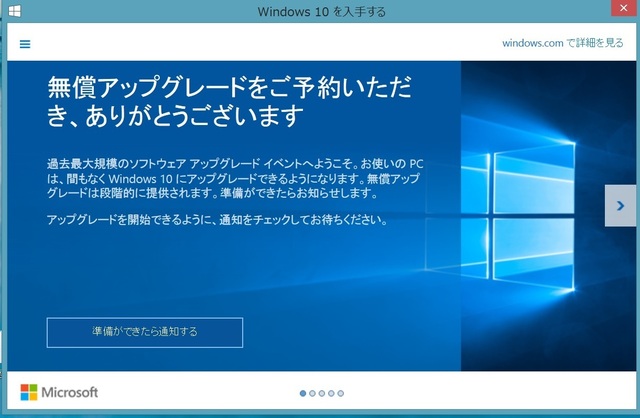Viewport: 640px width, 418px height.
Task: Select the second page indicator dot
Action: point(312,393)
